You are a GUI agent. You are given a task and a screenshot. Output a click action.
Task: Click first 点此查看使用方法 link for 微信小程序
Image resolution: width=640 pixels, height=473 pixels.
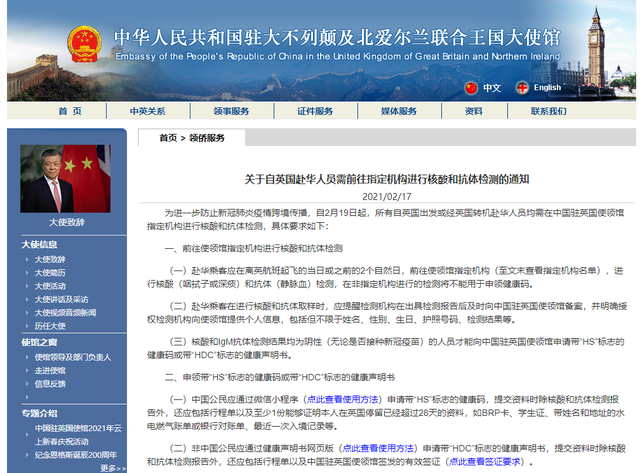(x=342, y=399)
